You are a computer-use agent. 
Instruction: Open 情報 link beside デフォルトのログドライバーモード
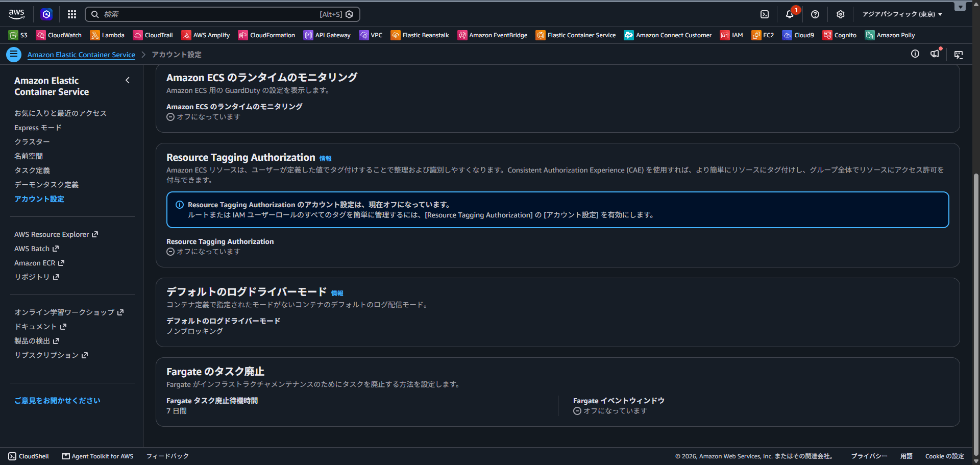tap(337, 293)
